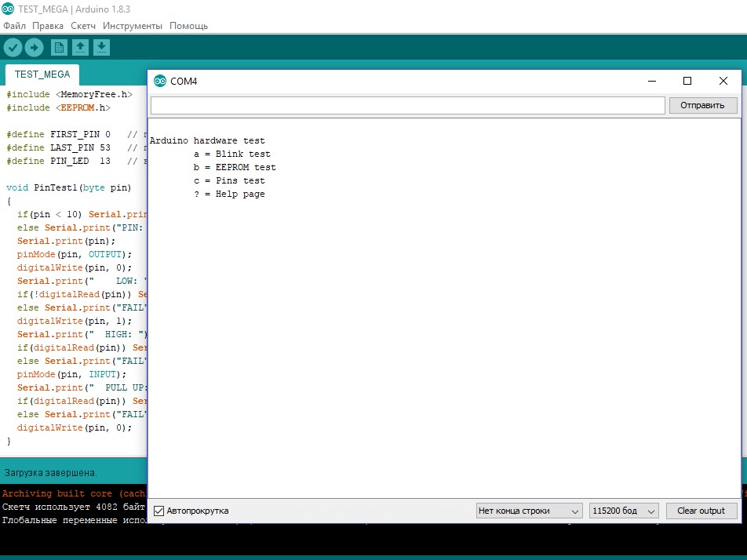747x560 pixels.
Task: Create a new sketch with the New icon
Action: 59,48
